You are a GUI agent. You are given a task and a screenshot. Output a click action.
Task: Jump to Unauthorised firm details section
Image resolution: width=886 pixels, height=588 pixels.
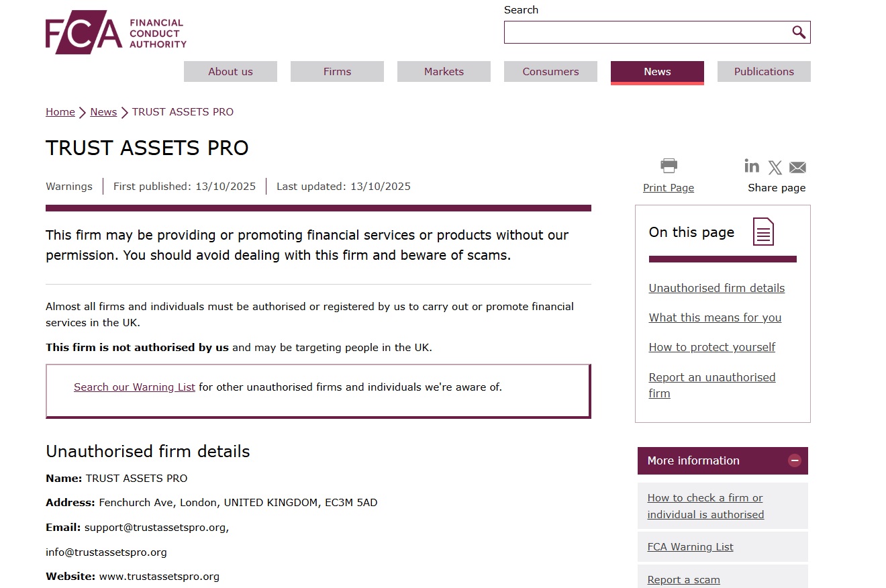point(716,288)
